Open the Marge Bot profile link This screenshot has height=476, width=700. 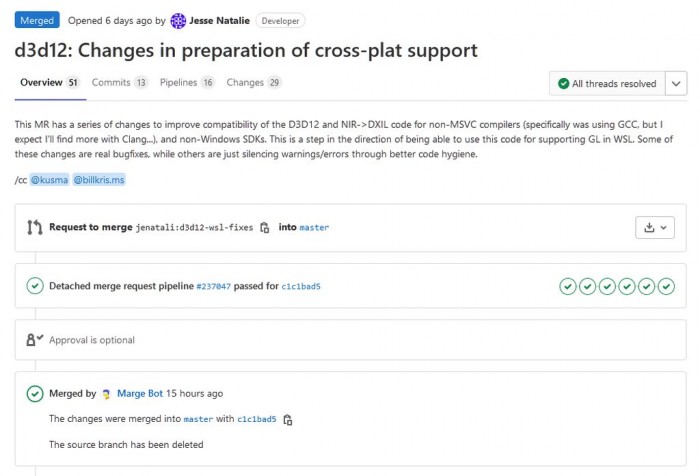click(140, 393)
